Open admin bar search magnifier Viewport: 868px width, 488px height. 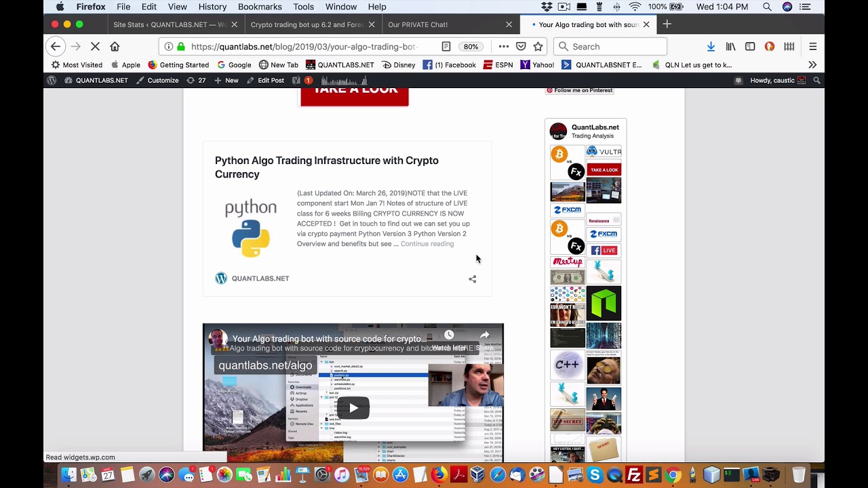pyautogui.click(x=816, y=80)
